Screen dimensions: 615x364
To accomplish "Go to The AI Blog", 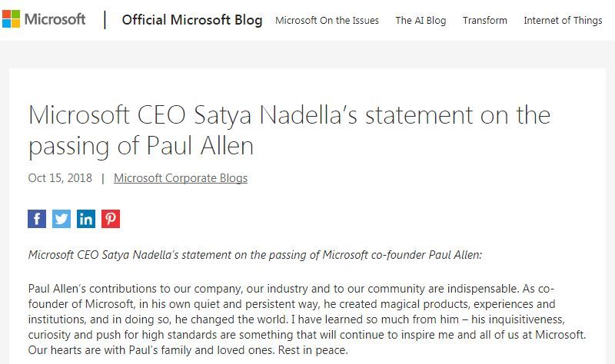I will click(421, 21).
